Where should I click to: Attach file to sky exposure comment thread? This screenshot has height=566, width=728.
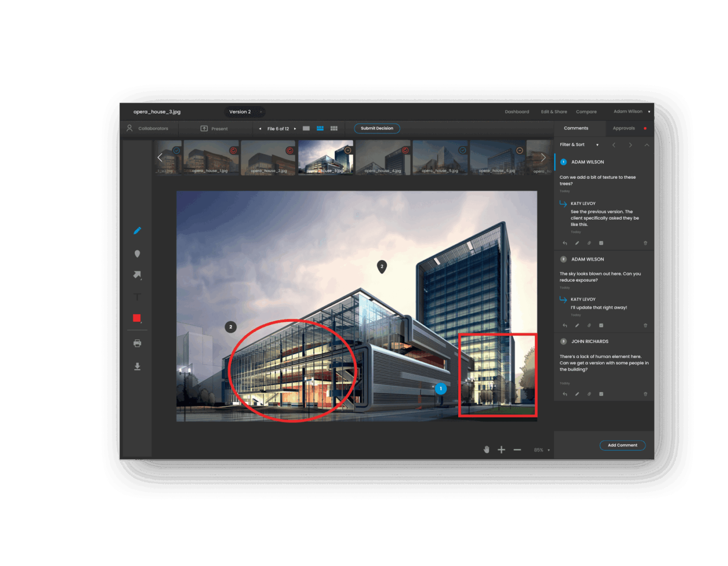(589, 325)
